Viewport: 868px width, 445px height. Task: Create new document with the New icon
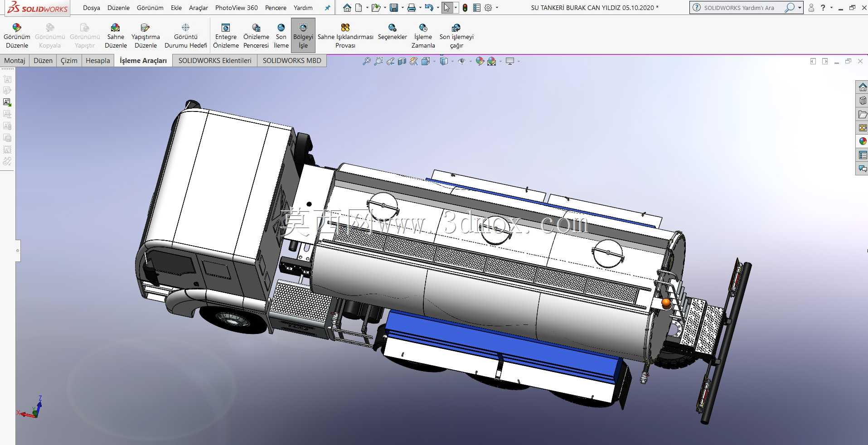click(359, 8)
